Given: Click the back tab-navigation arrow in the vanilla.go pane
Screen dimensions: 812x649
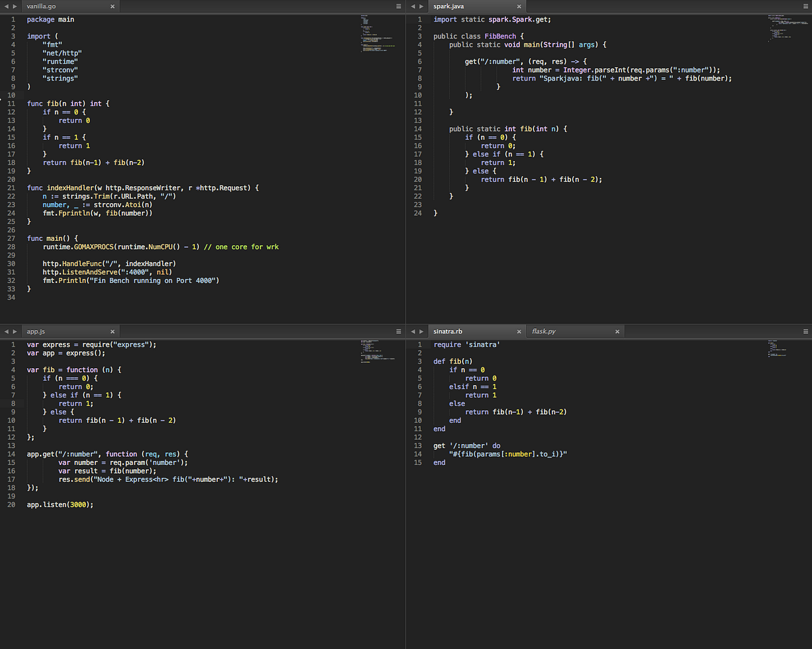Looking at the screenshot, I should coord(5,6).
